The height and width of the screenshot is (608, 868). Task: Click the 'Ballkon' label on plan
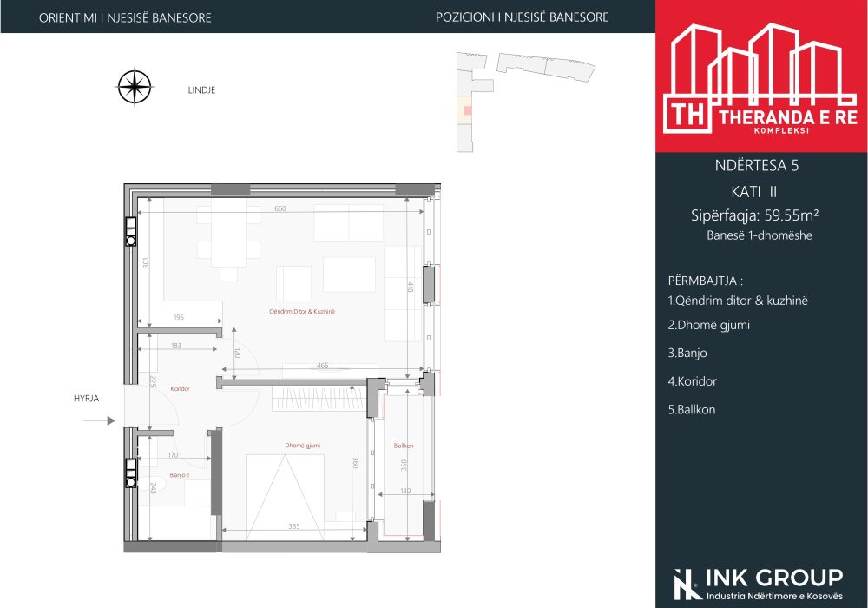click(404, 446)
